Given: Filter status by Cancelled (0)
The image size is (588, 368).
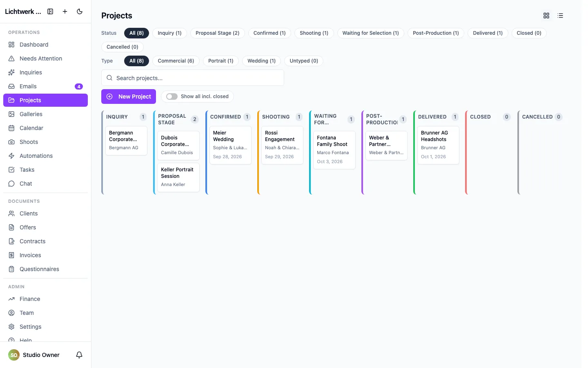Looking at the screenshot, I should (122, 47).
